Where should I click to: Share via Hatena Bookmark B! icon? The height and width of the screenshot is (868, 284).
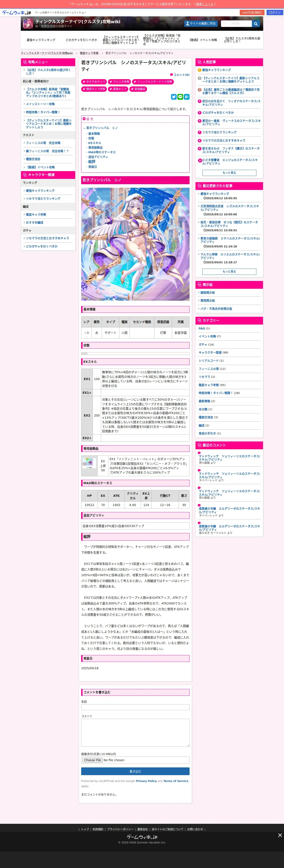coord(186,97)
